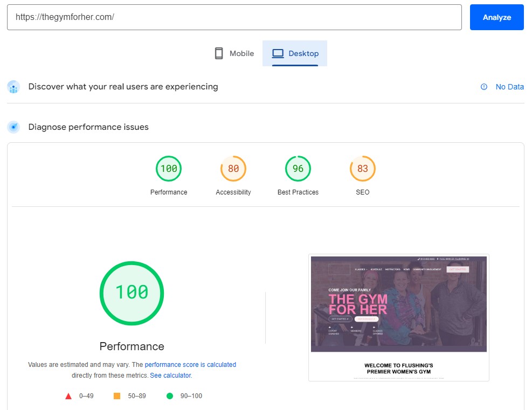The width and height of the screenshot is (532, 410).
Task: Click into the URL input field
Action: pos(234,17)
